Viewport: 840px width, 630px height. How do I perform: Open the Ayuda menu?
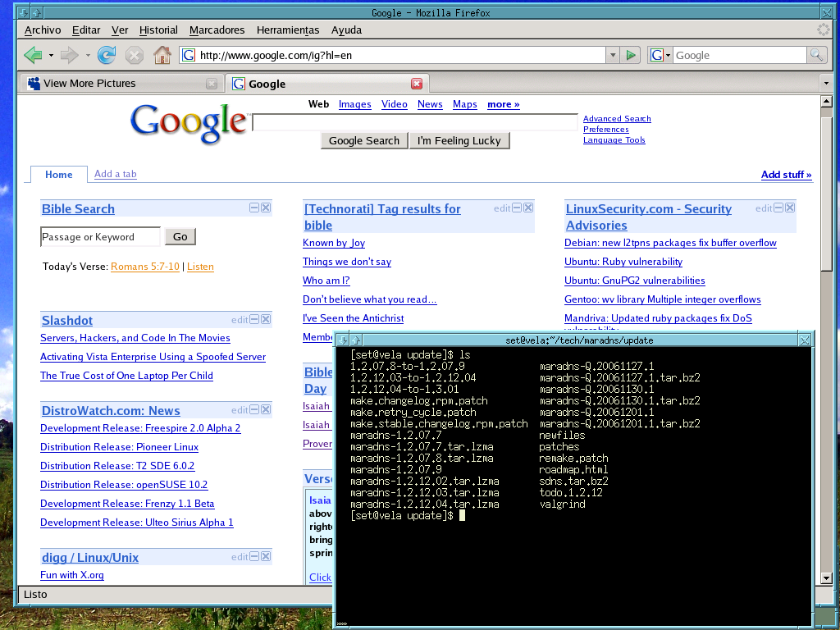coord(346,30)
